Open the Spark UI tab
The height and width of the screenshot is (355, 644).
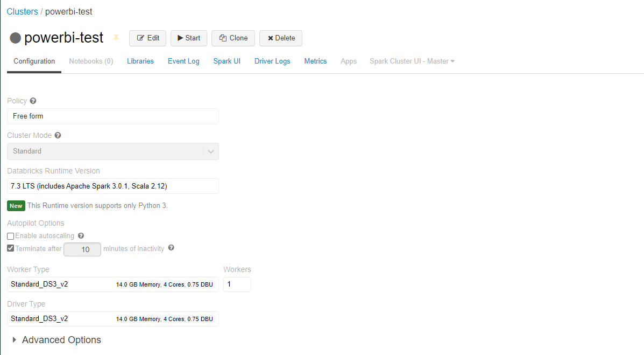pyautogui.click(x=227, y=61)
